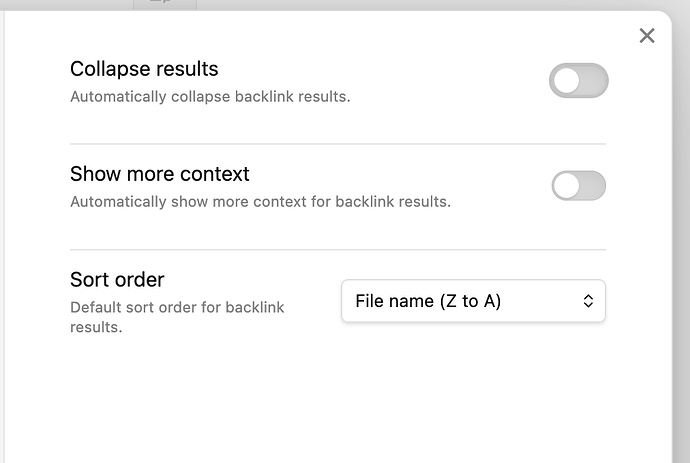Viewport: 690px width, 463px height.
Task: Click divider line above Sort order setting
Action: pos(338,249)
